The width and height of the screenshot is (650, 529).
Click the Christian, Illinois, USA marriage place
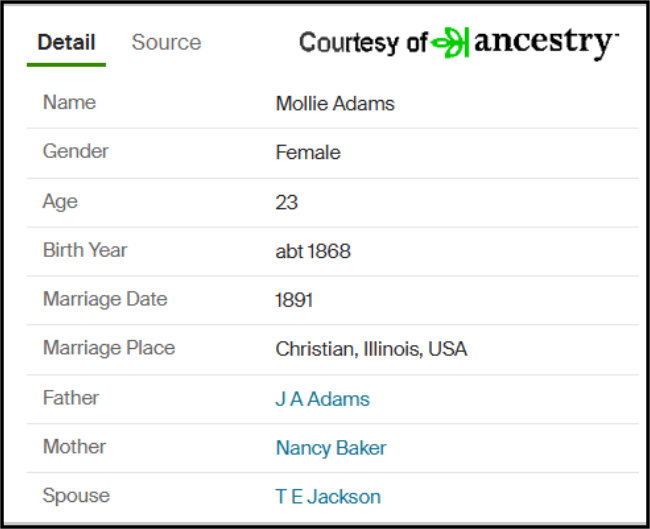[371, 349]
